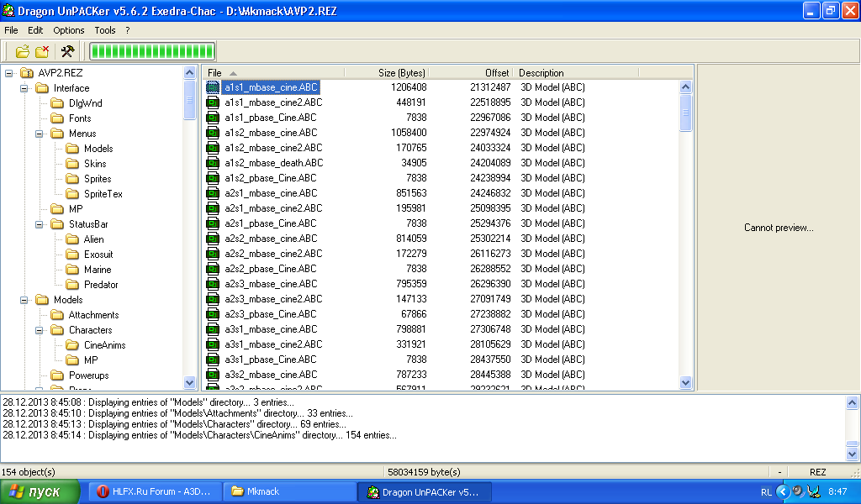This screenshot has width=861, height=504.
Task: Click the green progress bar in toolbar
Action: point(152,51)
